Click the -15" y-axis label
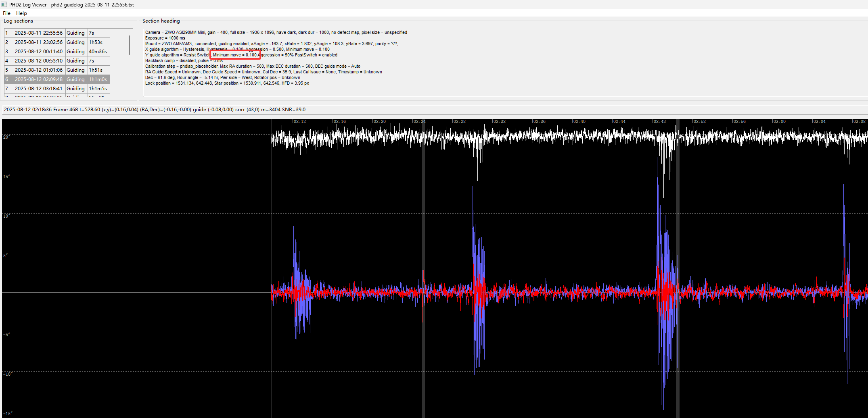Screen dimensions: 868x418 tap(8, 414)
